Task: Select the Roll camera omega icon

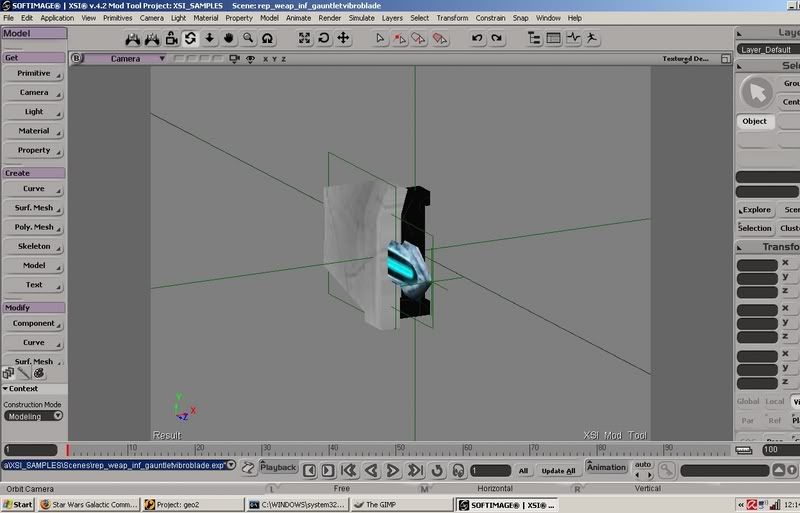Action: pyautogui.click(x=267, y=38)
